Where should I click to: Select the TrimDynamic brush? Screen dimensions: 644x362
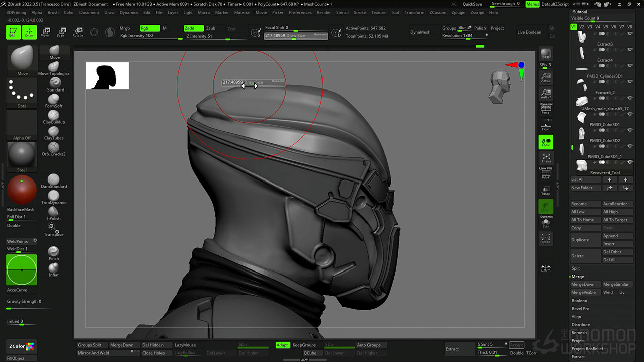pos(54,197)
